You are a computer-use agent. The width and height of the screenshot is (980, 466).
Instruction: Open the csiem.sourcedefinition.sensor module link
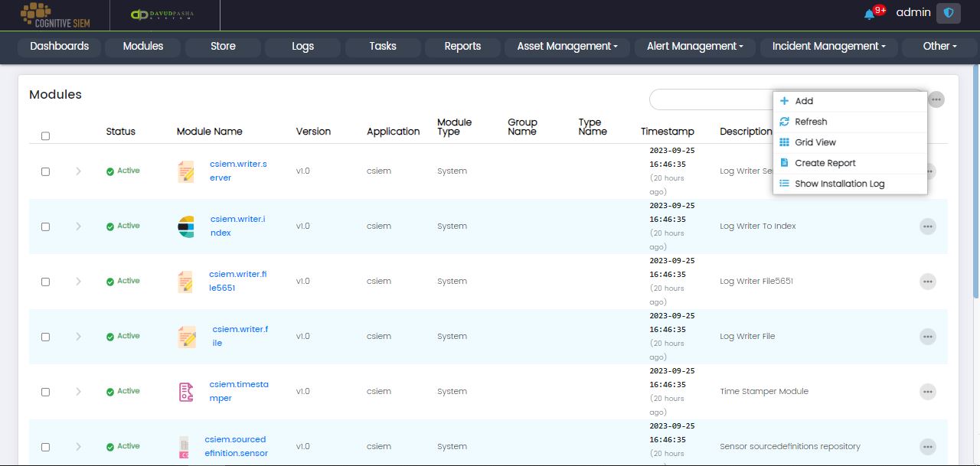click(x=236, y=446)
